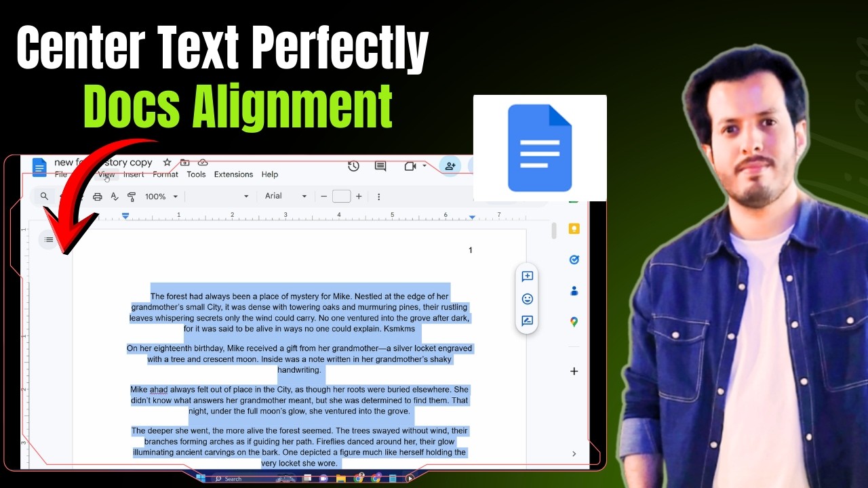Open the comments history icon

click(x=380, y=166)
